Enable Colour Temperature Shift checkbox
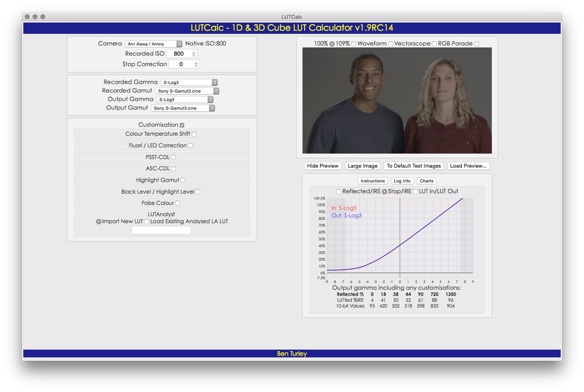Viewport: 584px width, 392px height. [x=194, y=134]
